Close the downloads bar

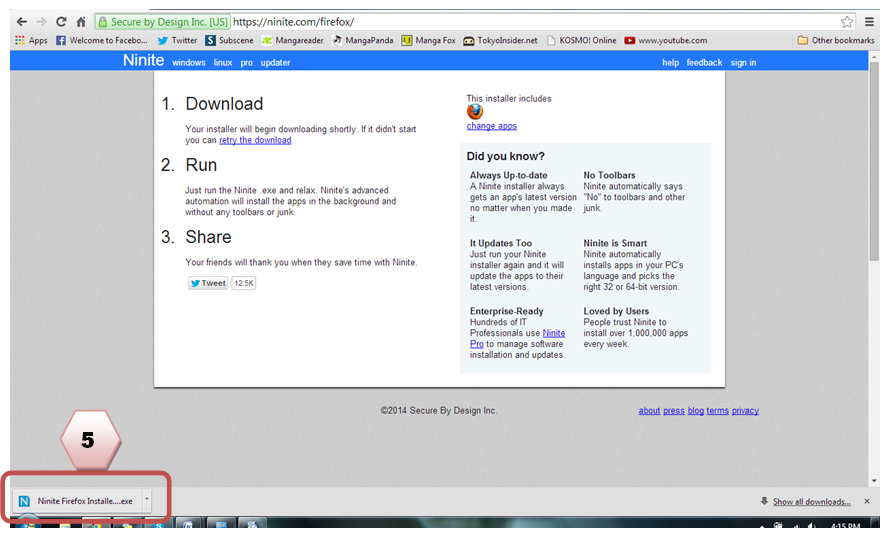pyautogui.click(x=867, y=501)
